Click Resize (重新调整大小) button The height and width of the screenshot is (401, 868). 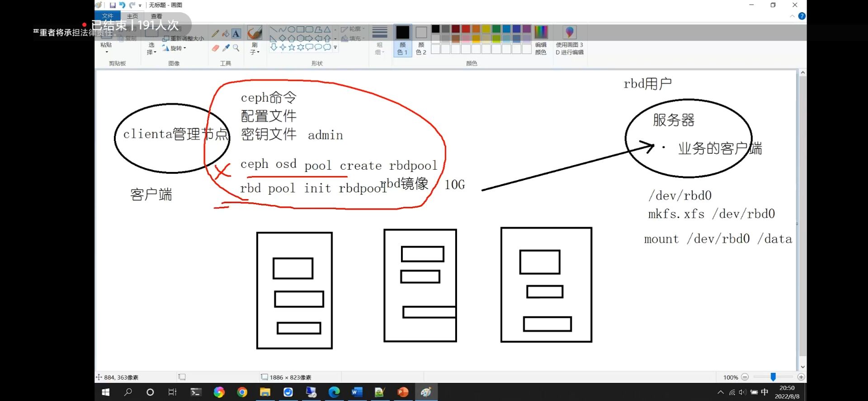coord(183,38)
